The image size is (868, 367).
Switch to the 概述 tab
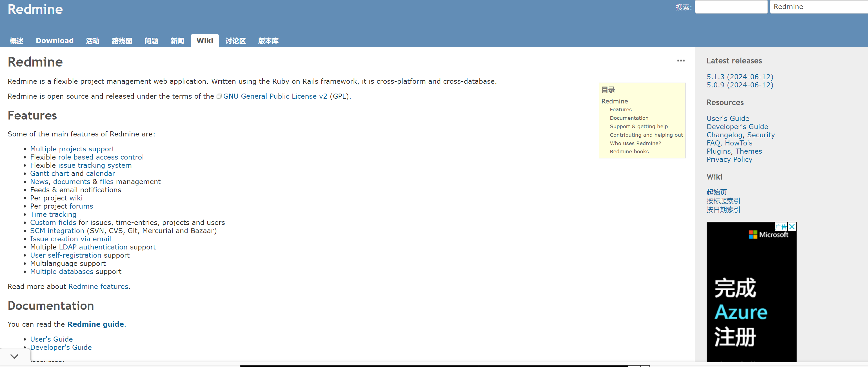17,41
